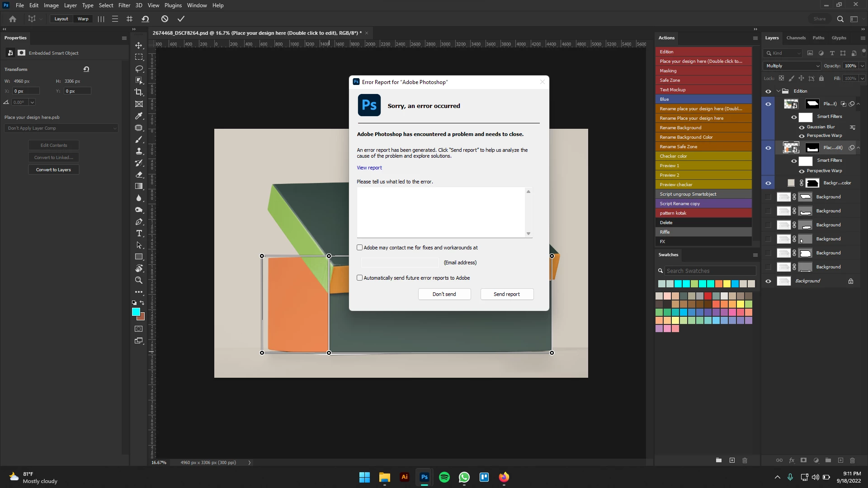Collapse the Edition layer group

(778, 91)
